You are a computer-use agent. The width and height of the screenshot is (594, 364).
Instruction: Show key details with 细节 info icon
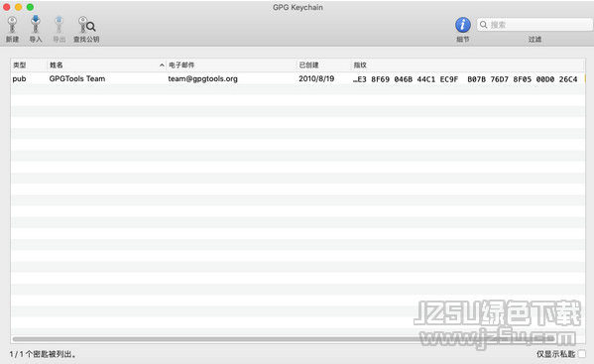pos(463,25)
